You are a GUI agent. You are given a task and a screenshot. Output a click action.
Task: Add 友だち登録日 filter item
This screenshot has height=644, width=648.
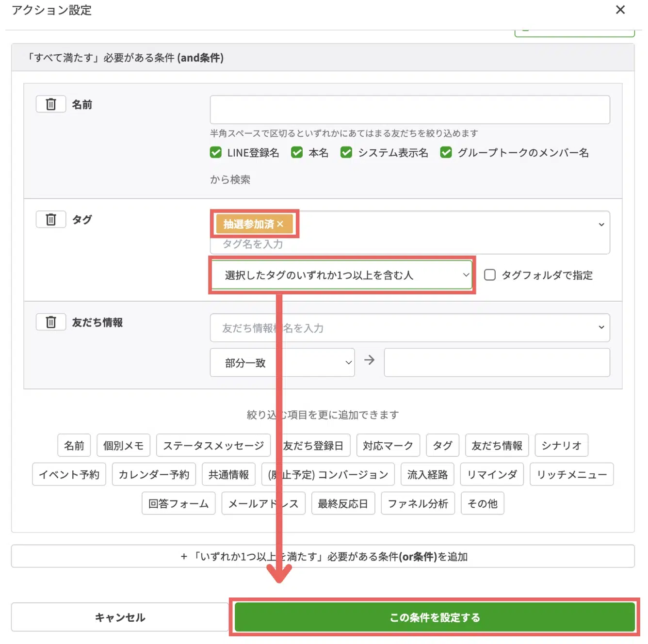313,445
